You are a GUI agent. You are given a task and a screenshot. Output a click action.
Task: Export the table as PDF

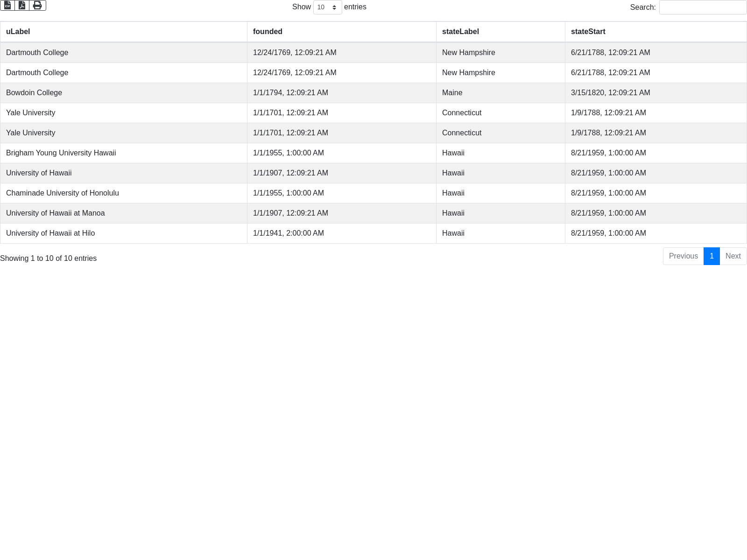click(x=22, y=5)
